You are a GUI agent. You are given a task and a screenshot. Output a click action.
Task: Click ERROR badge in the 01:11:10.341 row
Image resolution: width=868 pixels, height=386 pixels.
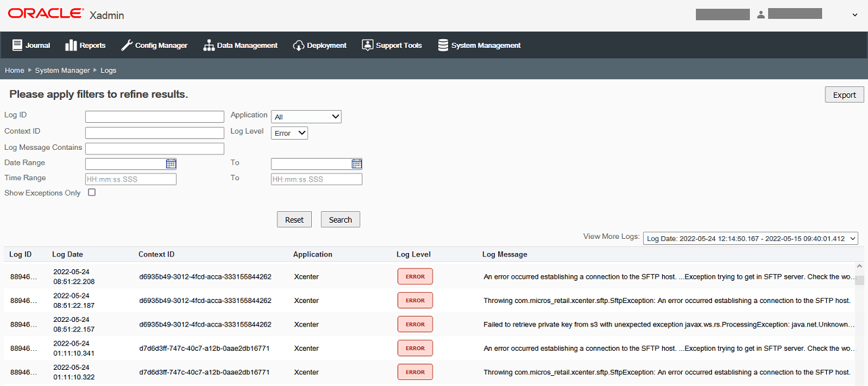tap(415, 348)
